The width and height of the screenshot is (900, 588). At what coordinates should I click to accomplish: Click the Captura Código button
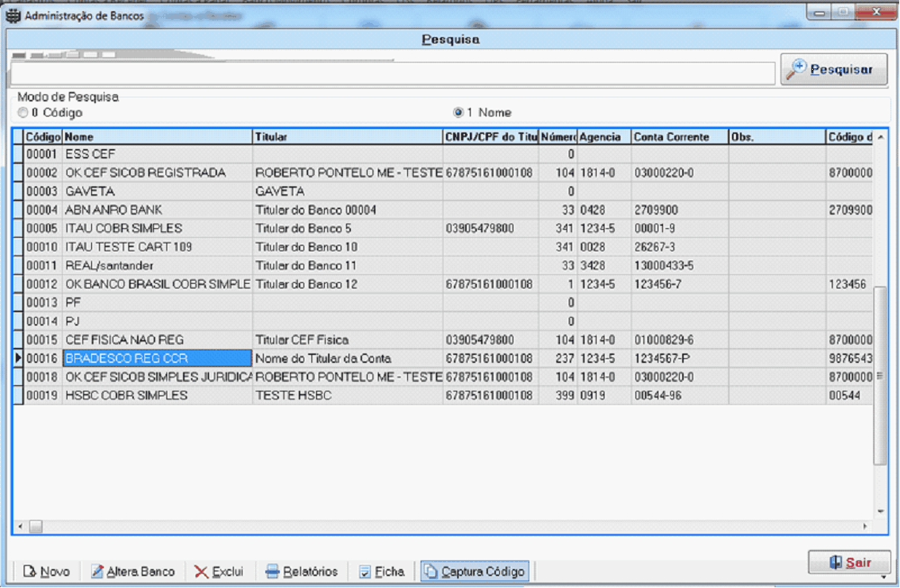click(x=475, y=571)
